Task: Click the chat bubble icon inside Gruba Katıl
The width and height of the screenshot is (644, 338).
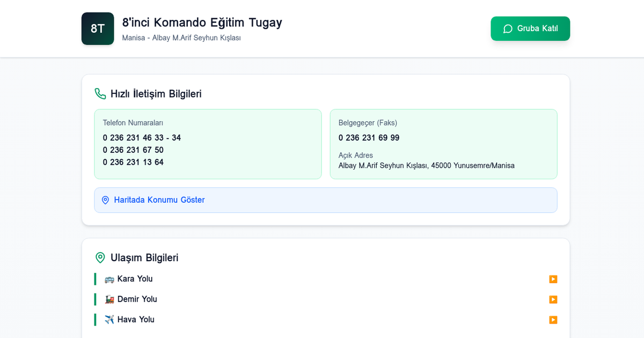Action: pyautogui.click(x=508, y=28)
